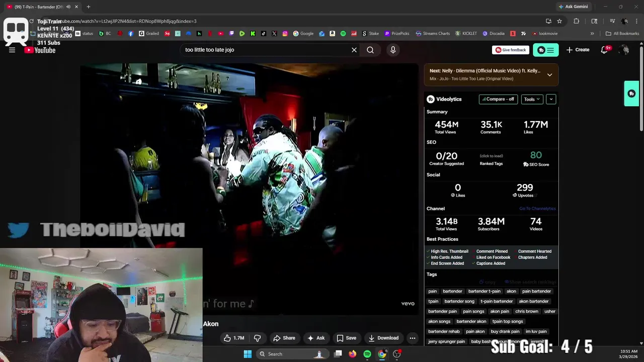Screen dimensions: 644x362
Task: Open Instagram bookmark icon
Action: click(285, 34)
